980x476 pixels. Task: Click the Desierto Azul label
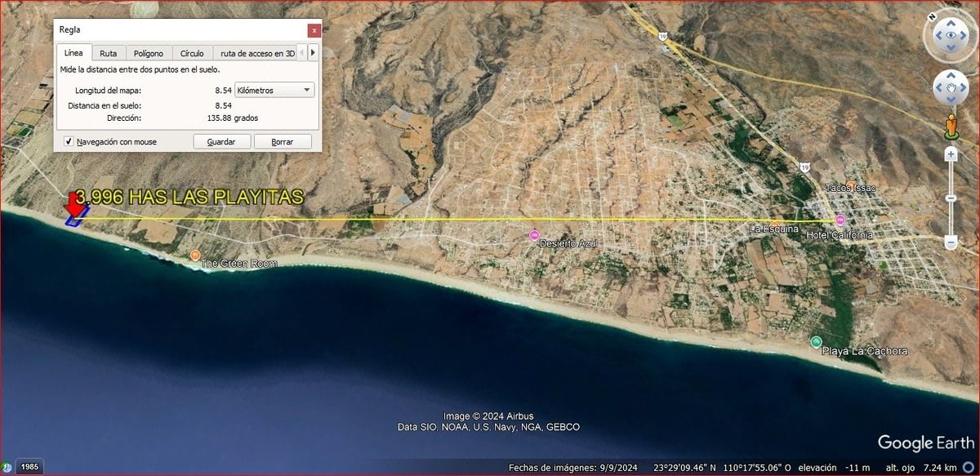(568, 244)
